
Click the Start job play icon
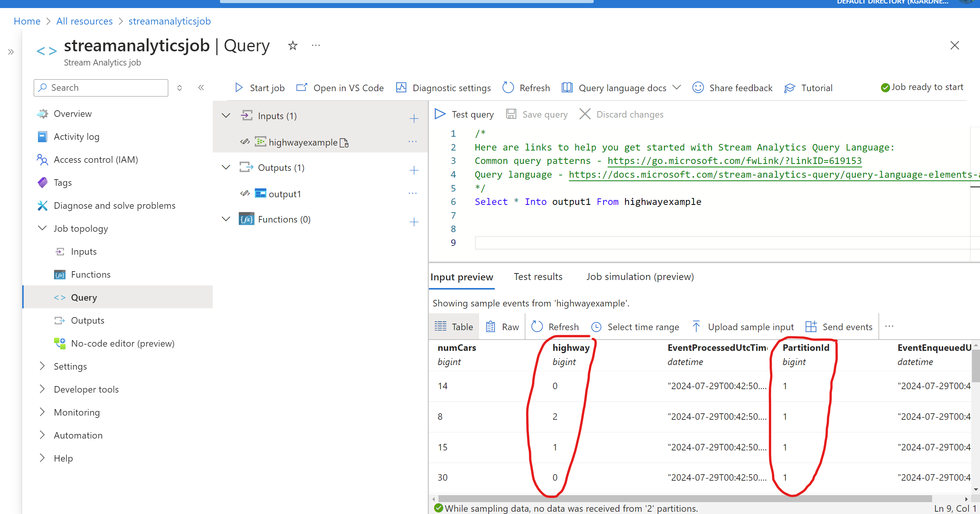point(239,88)
